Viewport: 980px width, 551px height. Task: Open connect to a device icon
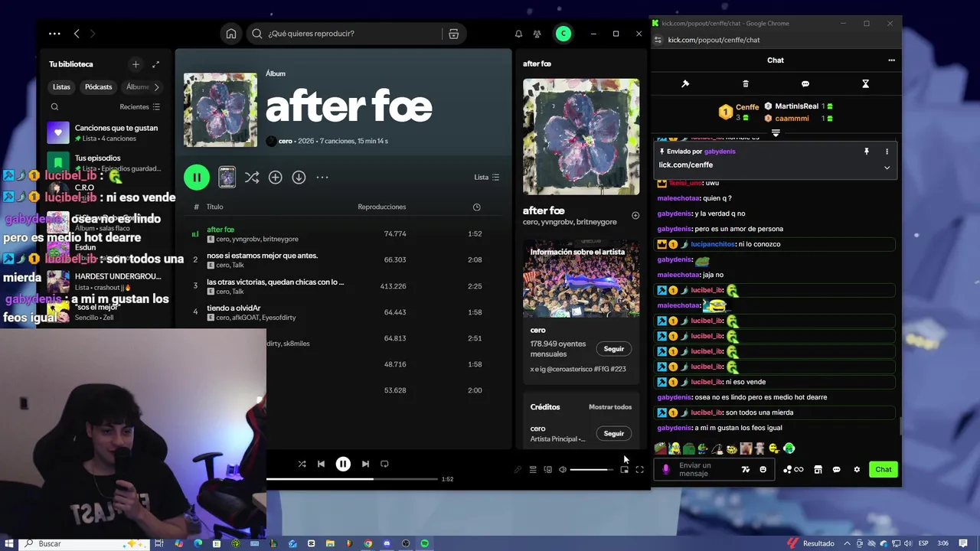547,470
